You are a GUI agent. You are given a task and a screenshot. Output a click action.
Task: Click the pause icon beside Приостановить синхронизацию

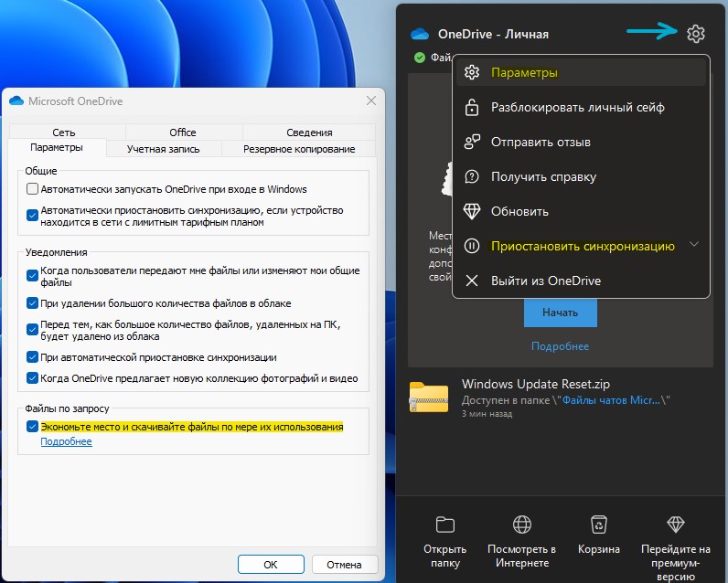pyautogui.click(x=472, y=246)
